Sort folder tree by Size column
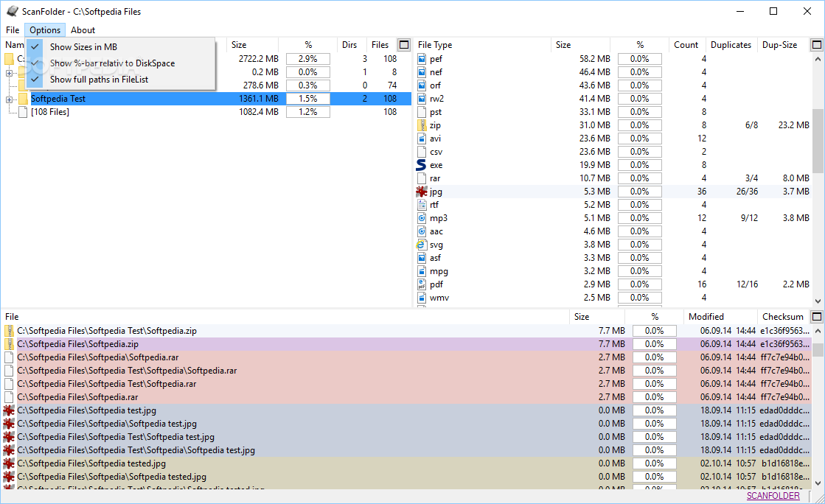Image resolution: width=825 pixels, height=504 pixels. click(253, 45)
